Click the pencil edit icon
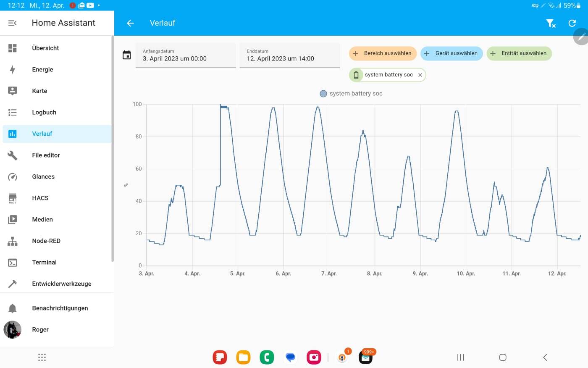Screen dimensions: 588x368 [581, 37]
